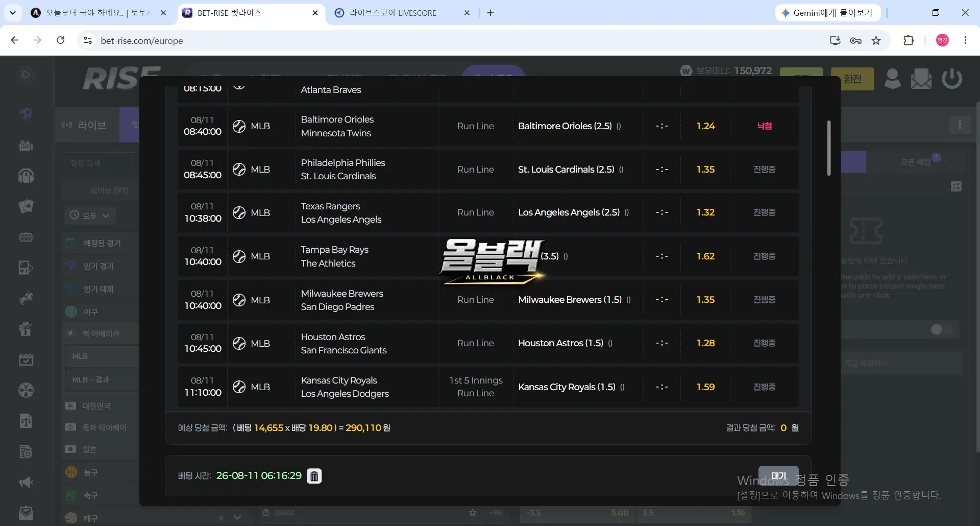Click the Los Angeles Angels (2.5) selection
The image size is (980, 526).
[x=569, y=212]
